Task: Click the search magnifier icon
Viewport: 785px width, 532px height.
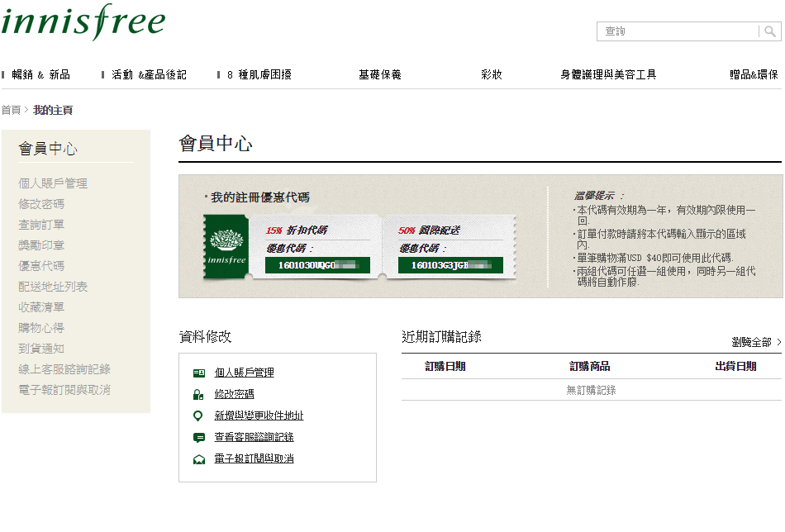Action: point(770,31)
